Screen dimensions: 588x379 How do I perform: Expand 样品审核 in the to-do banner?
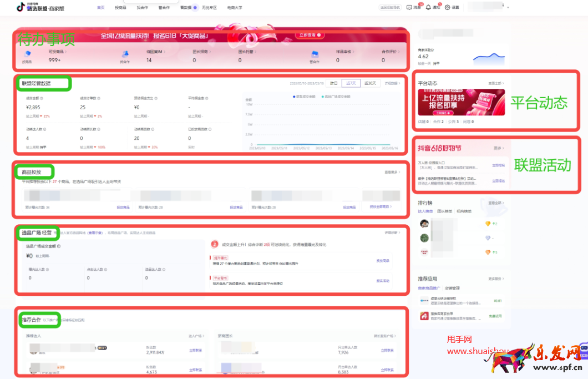[x=345, y=52]
